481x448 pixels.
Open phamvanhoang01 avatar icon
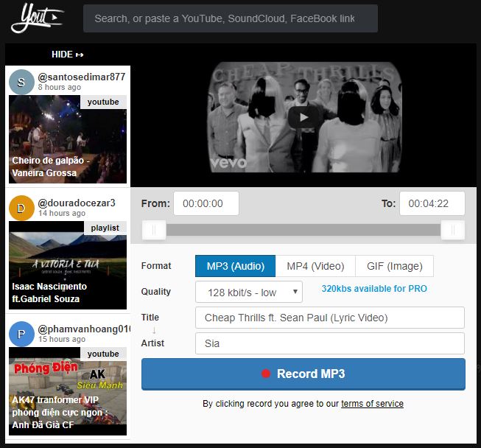tap(21, 334)
